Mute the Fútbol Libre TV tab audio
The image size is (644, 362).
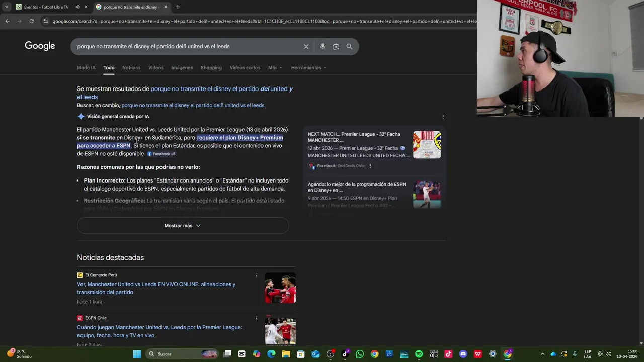coord(77,7)
